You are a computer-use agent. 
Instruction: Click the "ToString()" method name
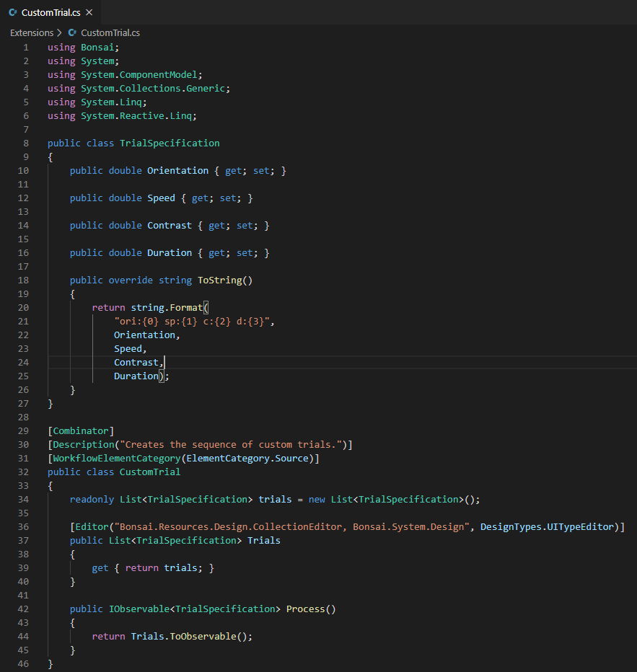(x=225, y=280)
